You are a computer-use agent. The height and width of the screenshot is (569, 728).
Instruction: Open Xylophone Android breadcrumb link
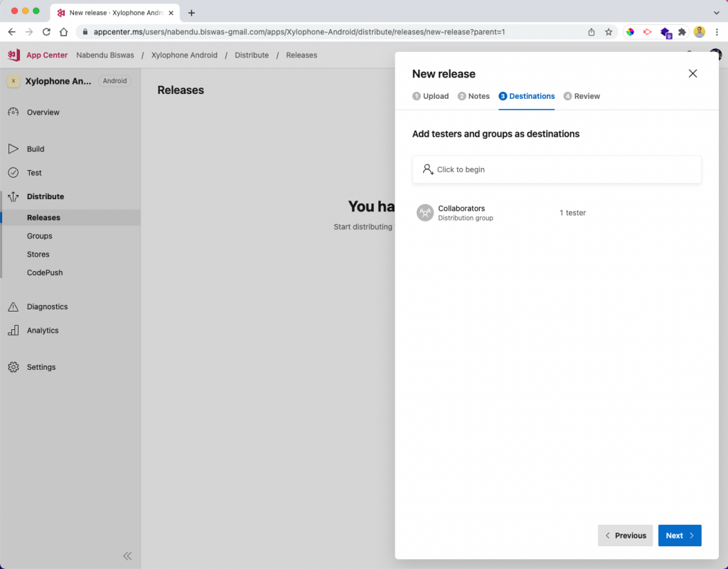tap(184, 55)
